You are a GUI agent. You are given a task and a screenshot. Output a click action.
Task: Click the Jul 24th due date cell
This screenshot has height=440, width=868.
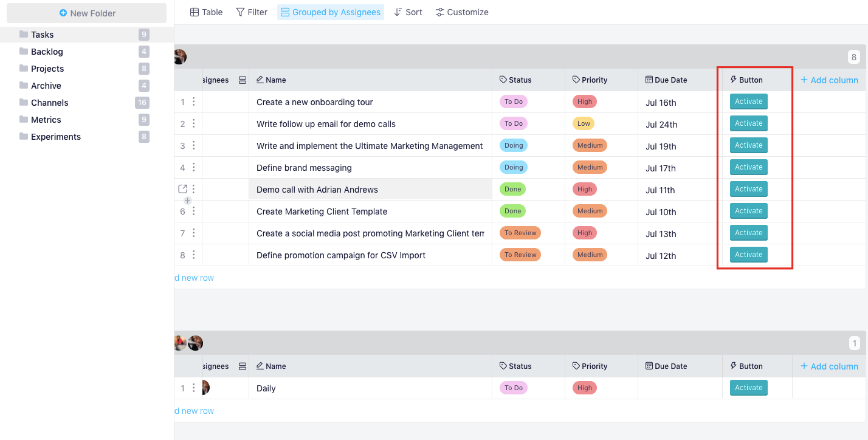680,124
